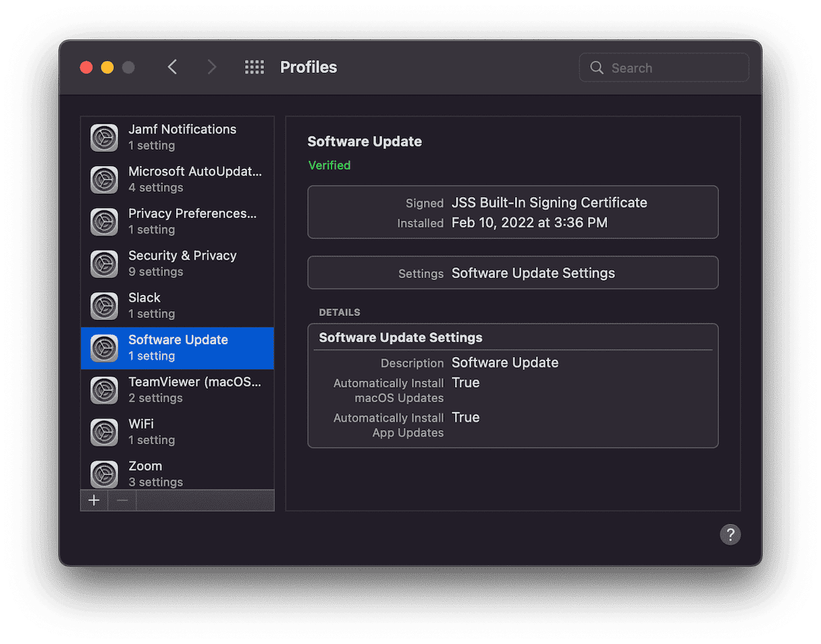The height and width of the screenshot is (644, 821).
Task: Click the Zoom profile icon
Action: point(104,474)
